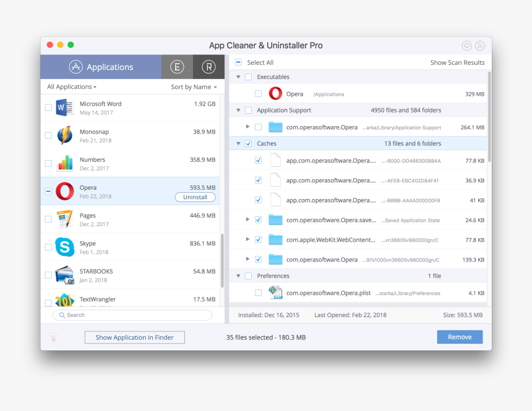532x411 pixels.
Task: Open the All Applications filter dropdown
Action: click(72, 87)
